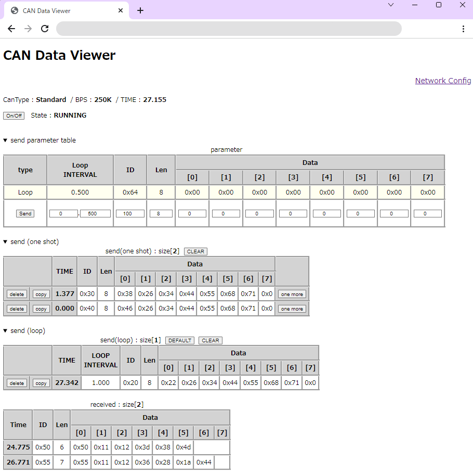
Task: Clear the send(loop) list
Action: (211, 340)
